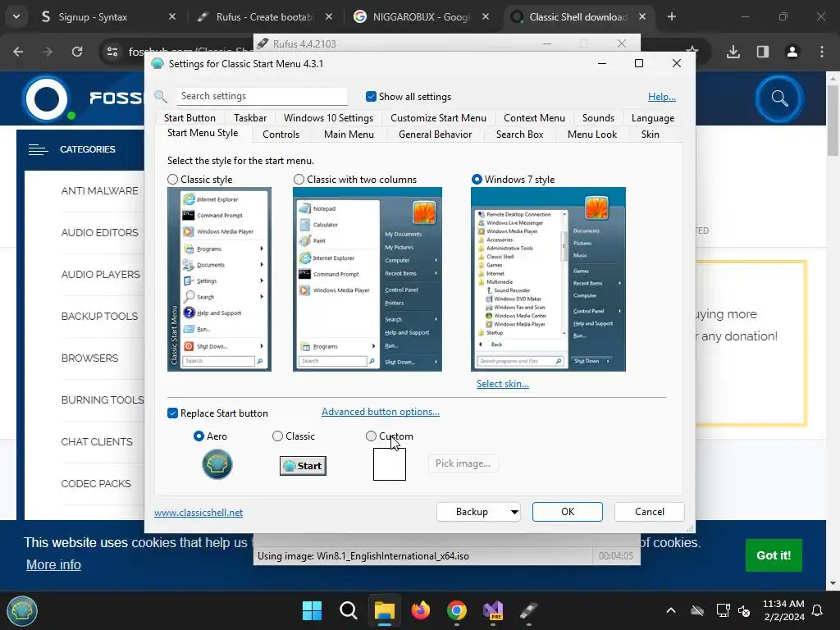840x630 pixels.
Task: Toggle Chrome side panel icon
Action: [x=763, y=52]
